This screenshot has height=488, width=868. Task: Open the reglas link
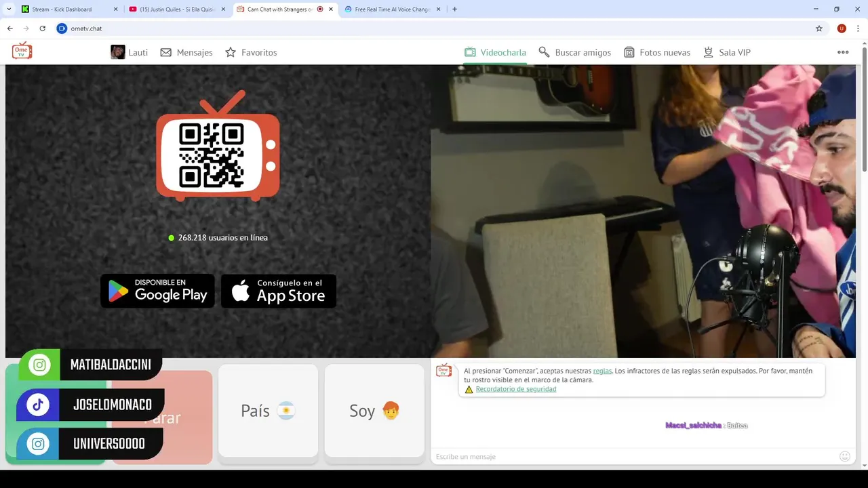tap(602, 371)
